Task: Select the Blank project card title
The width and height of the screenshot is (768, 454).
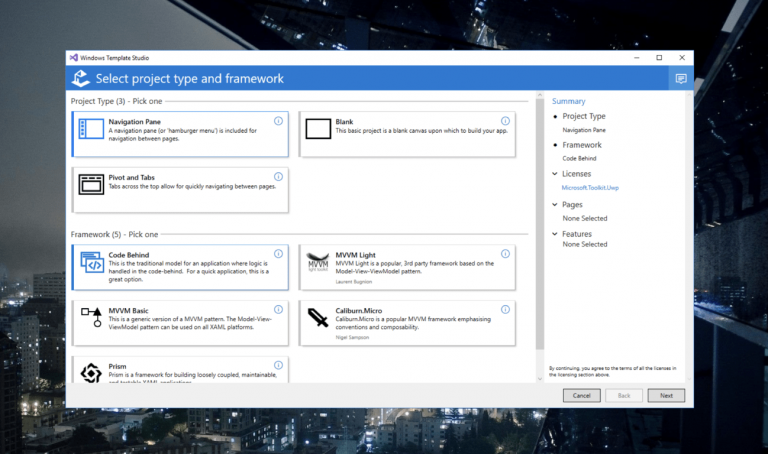Action: pos(344,121)
